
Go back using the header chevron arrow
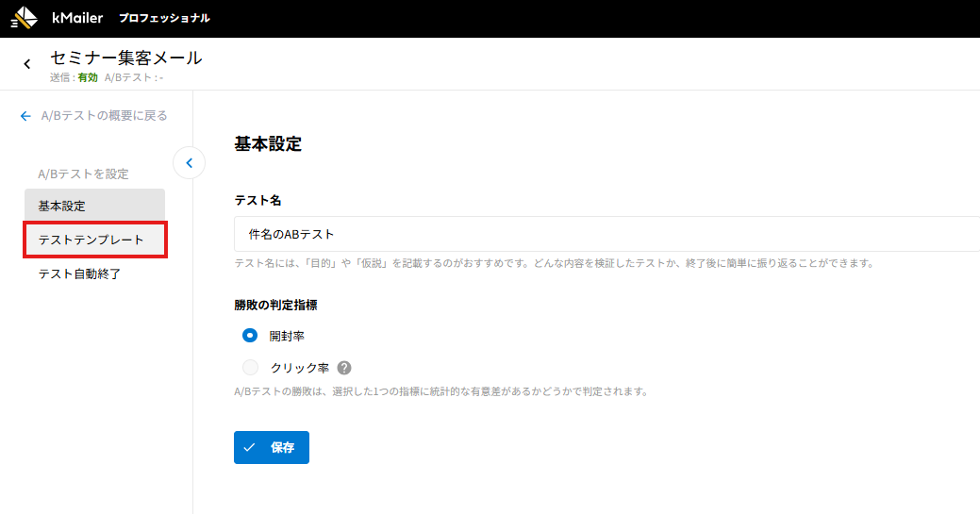pyautogui.click(x=27, y=64)
